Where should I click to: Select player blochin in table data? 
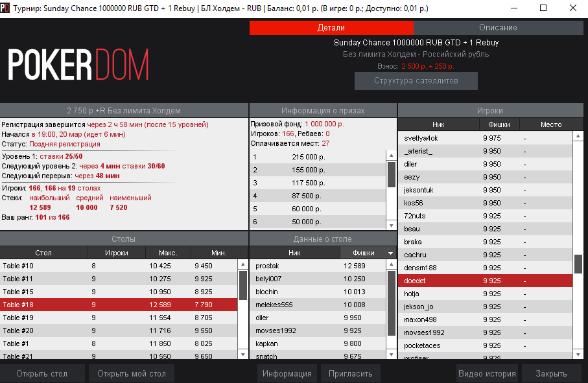(318, 292)
